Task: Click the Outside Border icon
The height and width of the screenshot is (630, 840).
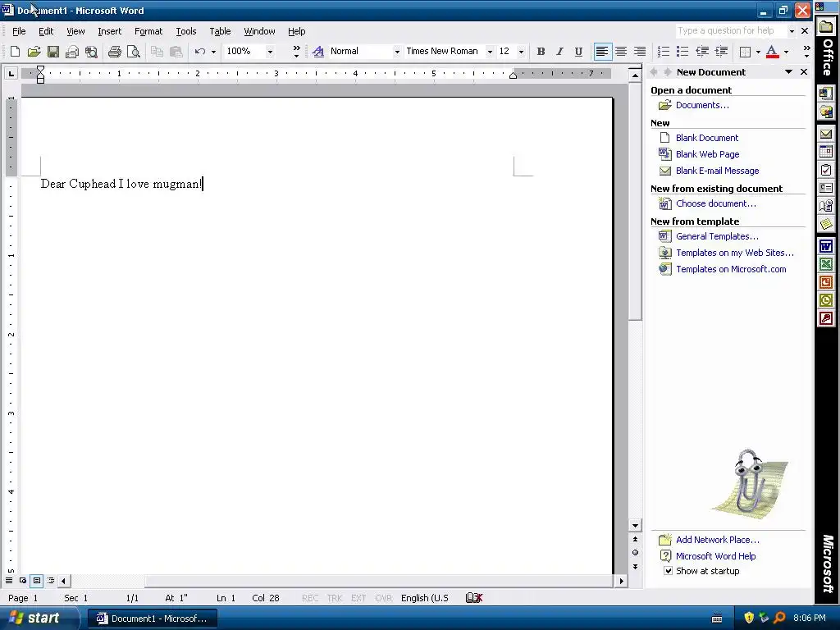Action: coord(745,52)
